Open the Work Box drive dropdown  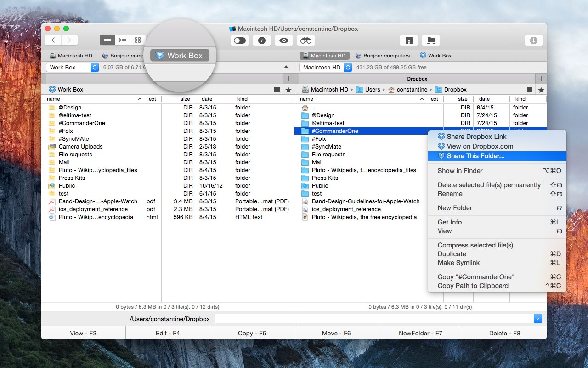[x=72, y=68]
